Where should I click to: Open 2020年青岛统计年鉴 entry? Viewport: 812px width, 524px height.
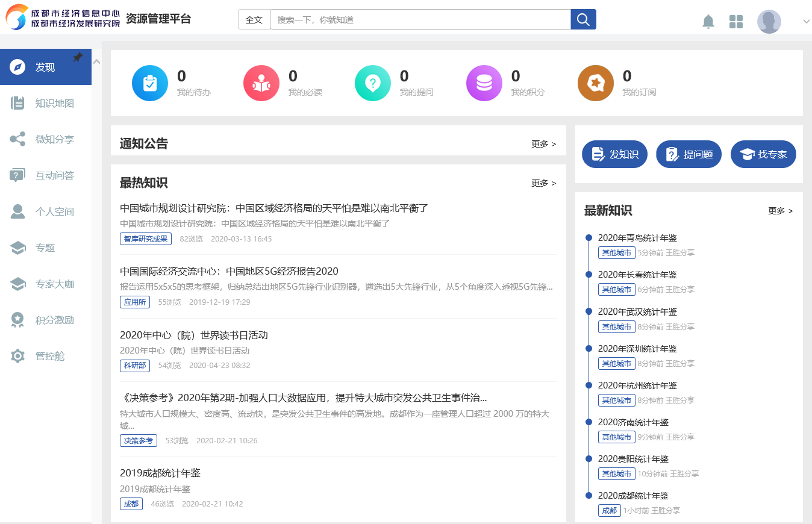[637, 238]
